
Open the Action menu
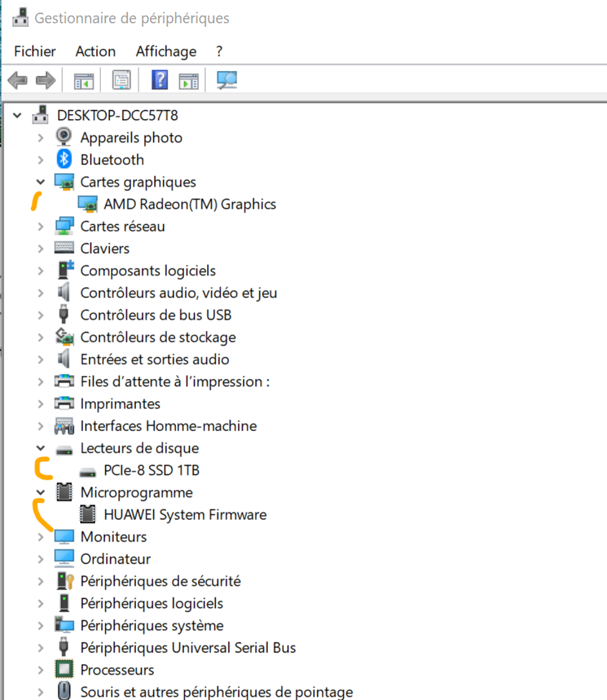pos(95,52)
